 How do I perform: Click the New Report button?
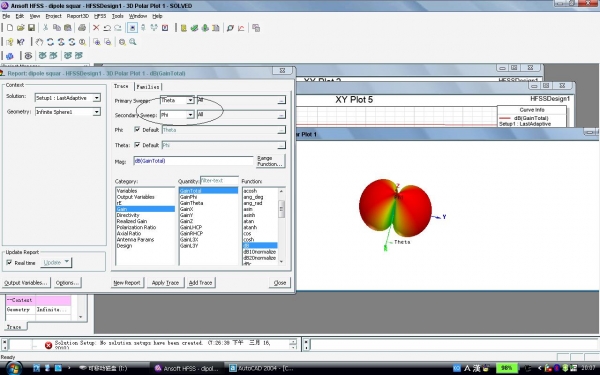[x=127, y=283]
